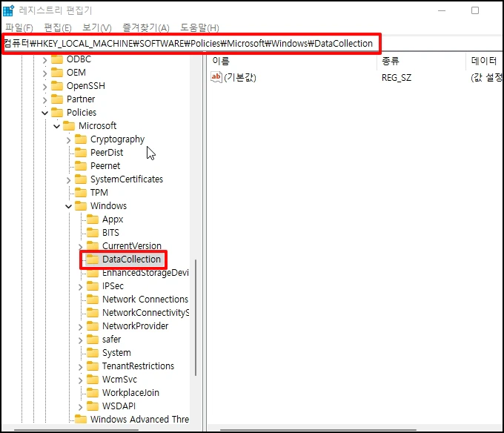Viewport: 504px width, 433px height.
Task: Click the ODBC folder icon
Action: coord(57,59)
